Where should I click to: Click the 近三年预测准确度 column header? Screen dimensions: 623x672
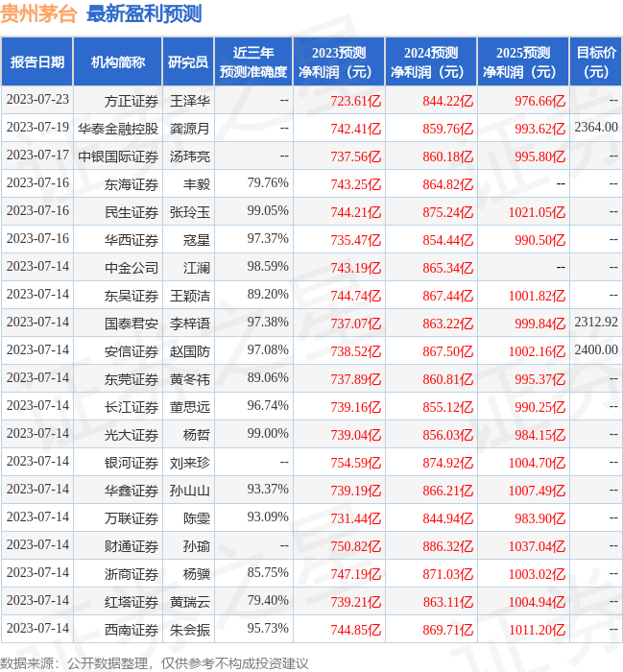(x=253, y=62)
